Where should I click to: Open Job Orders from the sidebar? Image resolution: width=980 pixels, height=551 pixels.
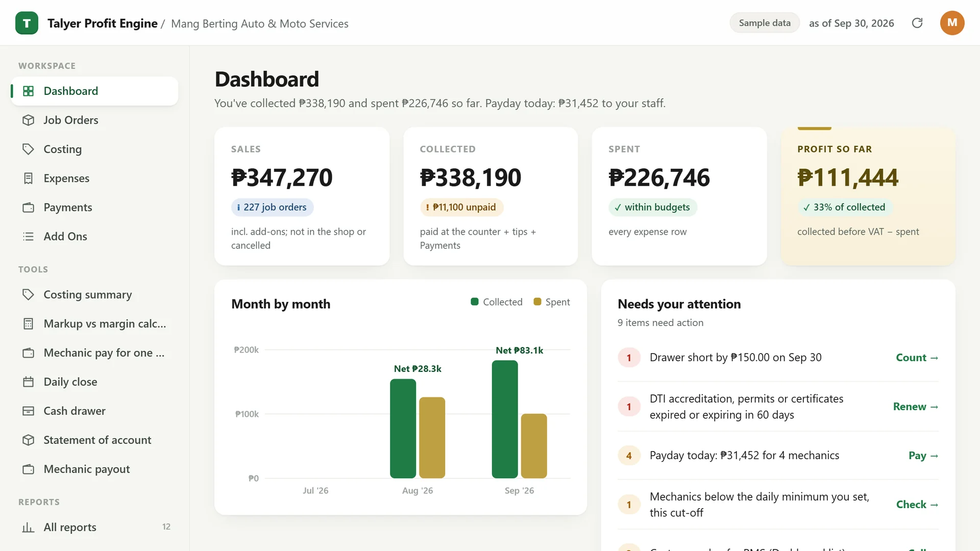(94, 120)
